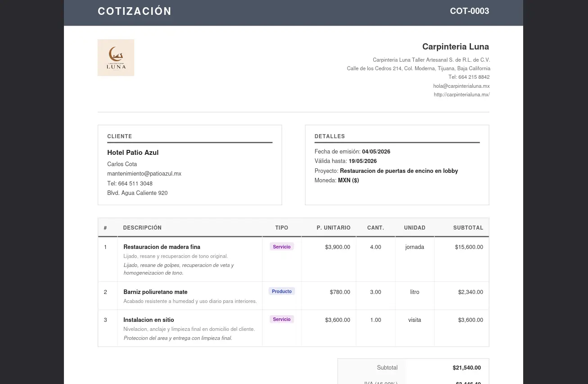
Task: Click the client phone Tel: 664 511 3048
Action: [130, 184]
